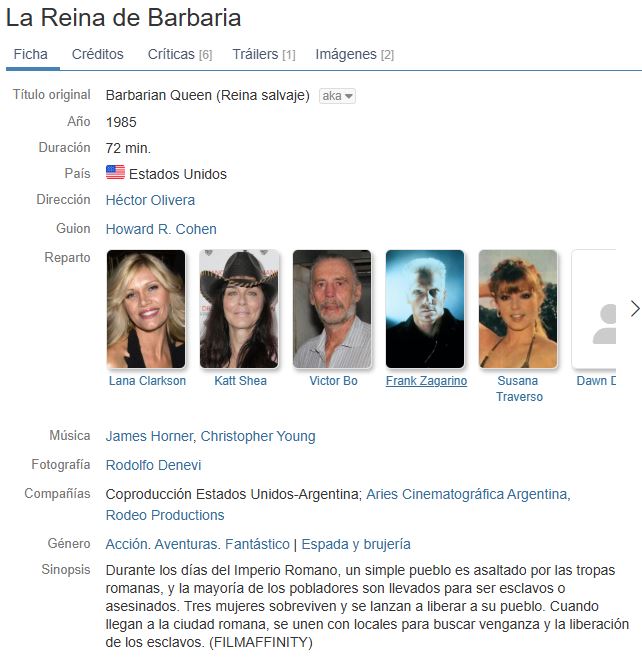Open the Howard R. Cohen writer link
The width and height of the screenshot is (642, 659).
161,229
